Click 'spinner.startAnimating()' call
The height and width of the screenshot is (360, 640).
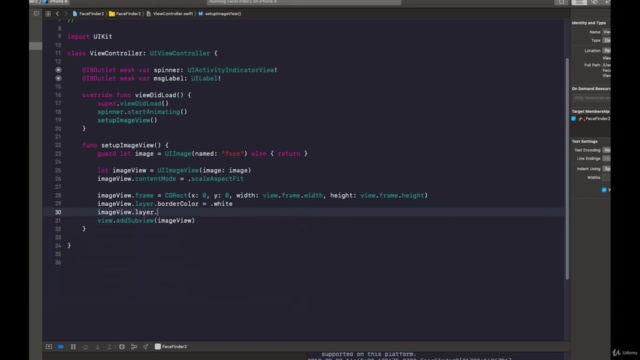click(142, 112)
